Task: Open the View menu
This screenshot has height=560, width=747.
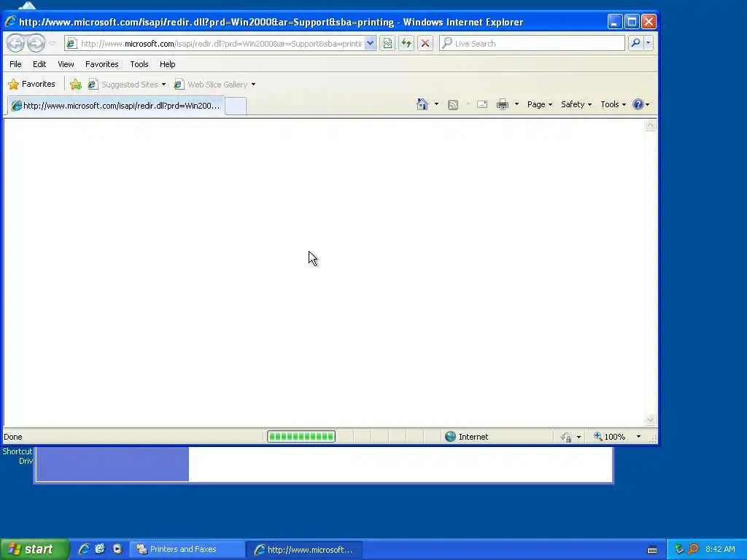Action: (66, 64)
